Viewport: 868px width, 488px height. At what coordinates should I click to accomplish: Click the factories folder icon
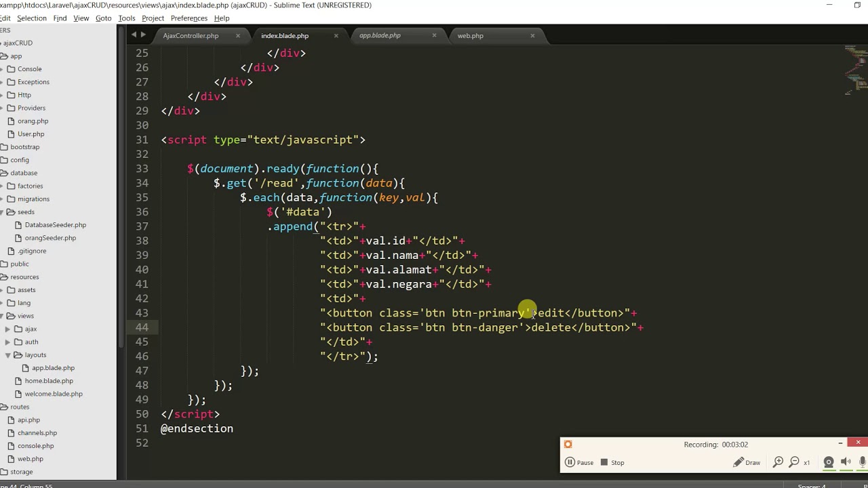click(12, 186)
